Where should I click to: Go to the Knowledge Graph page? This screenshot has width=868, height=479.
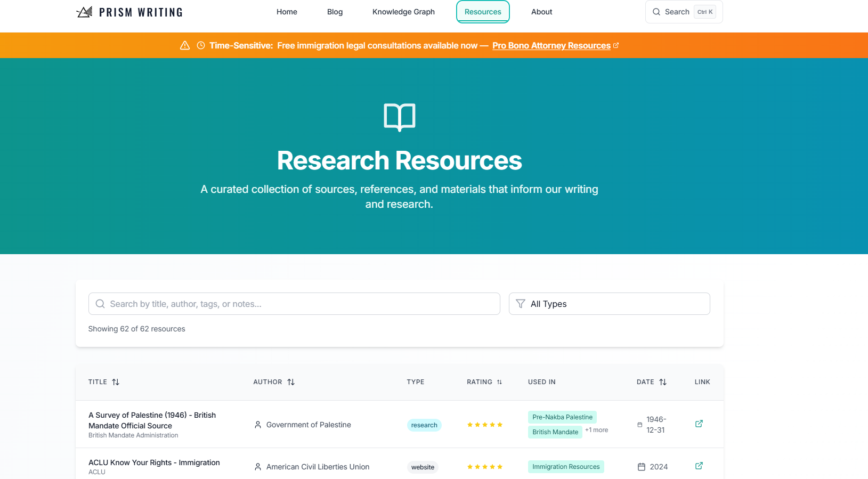(403, 12)
